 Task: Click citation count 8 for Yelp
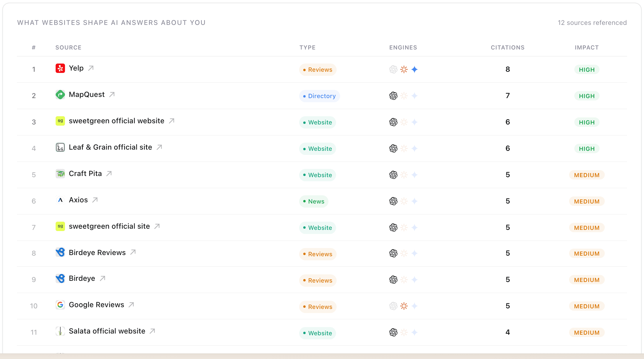pyautogui.click(x=508, y=69)
